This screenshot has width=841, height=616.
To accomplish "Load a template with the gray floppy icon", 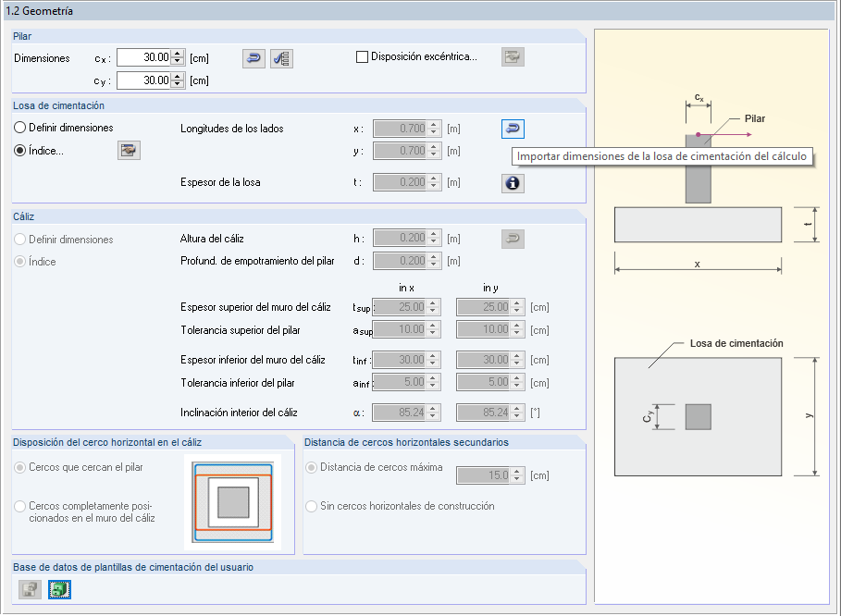I will (28, 589).
